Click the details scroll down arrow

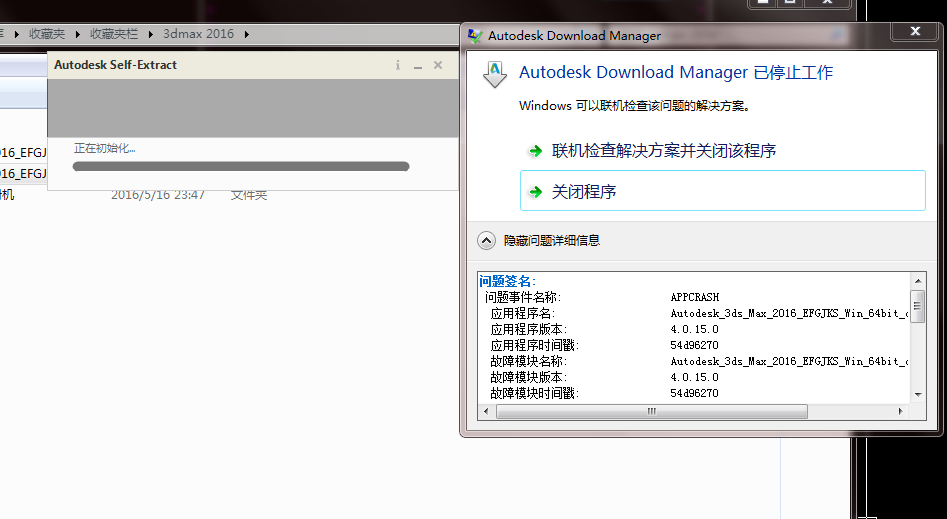point(918,395)
